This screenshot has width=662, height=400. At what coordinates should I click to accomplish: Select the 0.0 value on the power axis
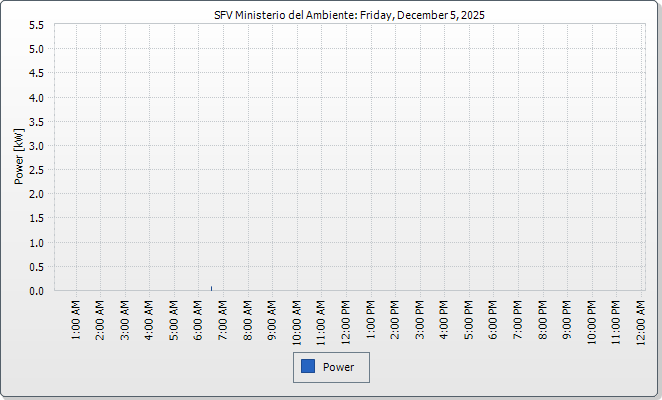36,291
